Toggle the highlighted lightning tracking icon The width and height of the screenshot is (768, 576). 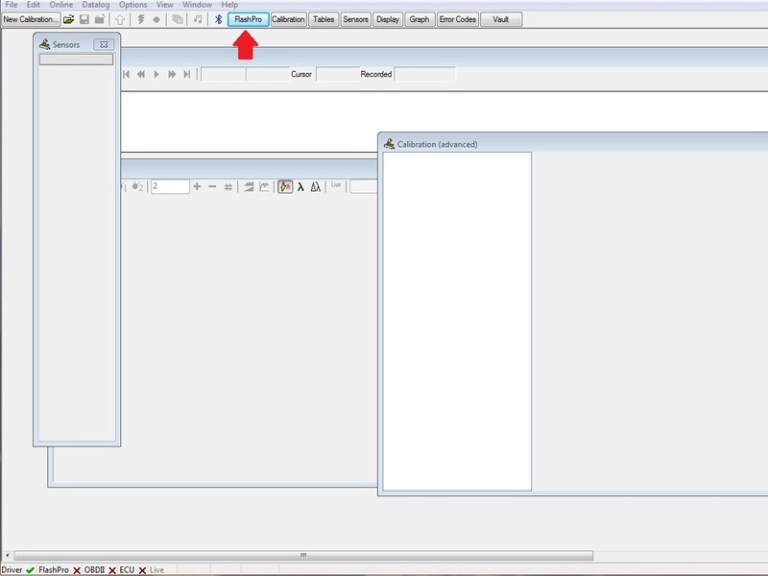(286, 187)
